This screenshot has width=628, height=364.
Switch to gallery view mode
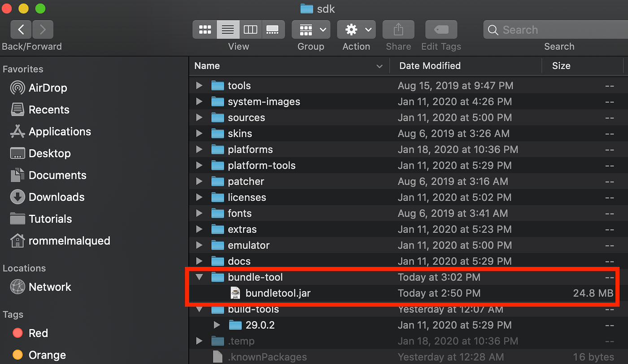point(272,29)
